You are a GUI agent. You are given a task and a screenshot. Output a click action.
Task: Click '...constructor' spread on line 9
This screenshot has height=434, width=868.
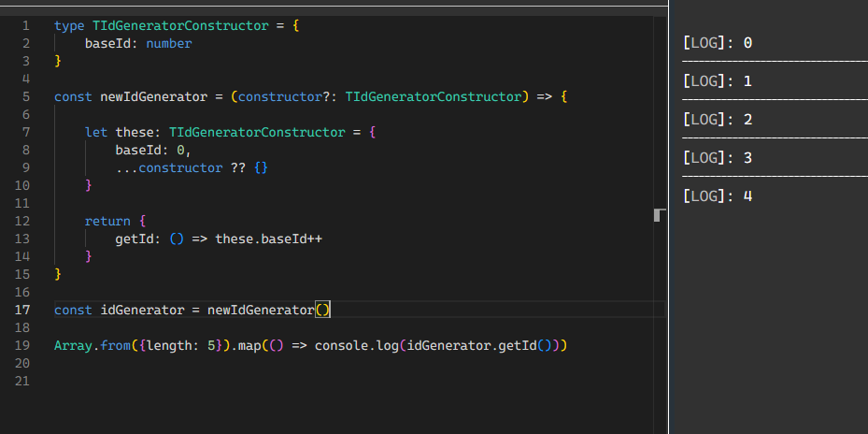169,167
